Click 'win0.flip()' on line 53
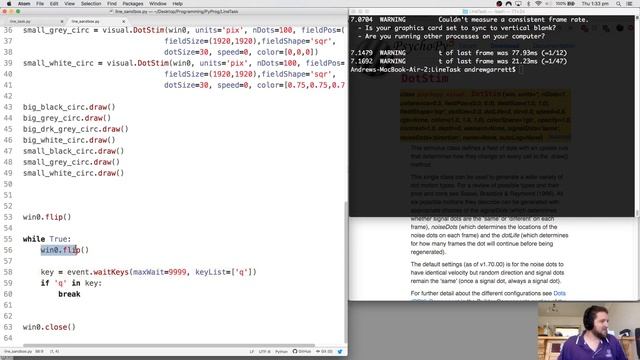Screen dimensions: 640x360 47,217
